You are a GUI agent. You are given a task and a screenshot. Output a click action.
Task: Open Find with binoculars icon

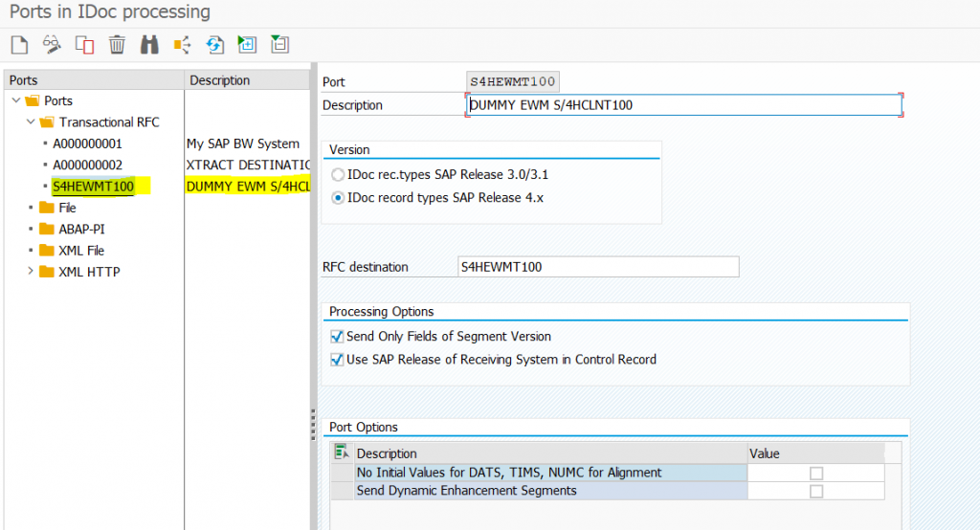point(149,45)
